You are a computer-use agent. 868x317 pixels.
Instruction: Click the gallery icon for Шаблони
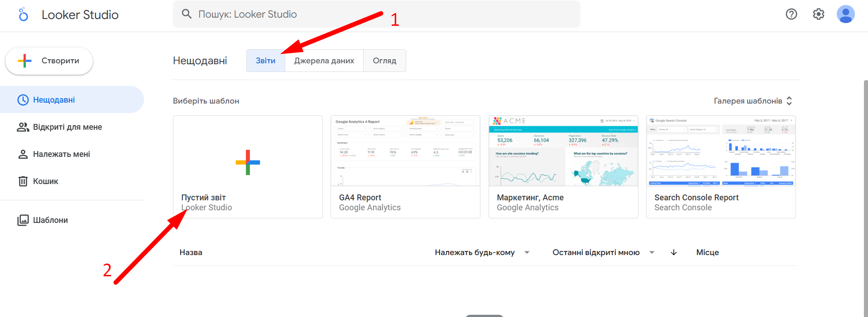[23, 220]
